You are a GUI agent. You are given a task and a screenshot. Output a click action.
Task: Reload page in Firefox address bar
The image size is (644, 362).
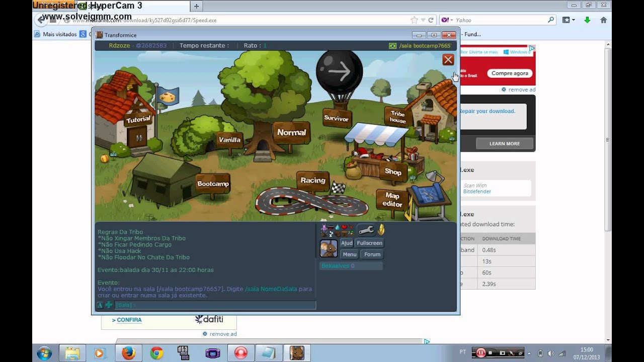pyautogui.click(x=431, y=20)
